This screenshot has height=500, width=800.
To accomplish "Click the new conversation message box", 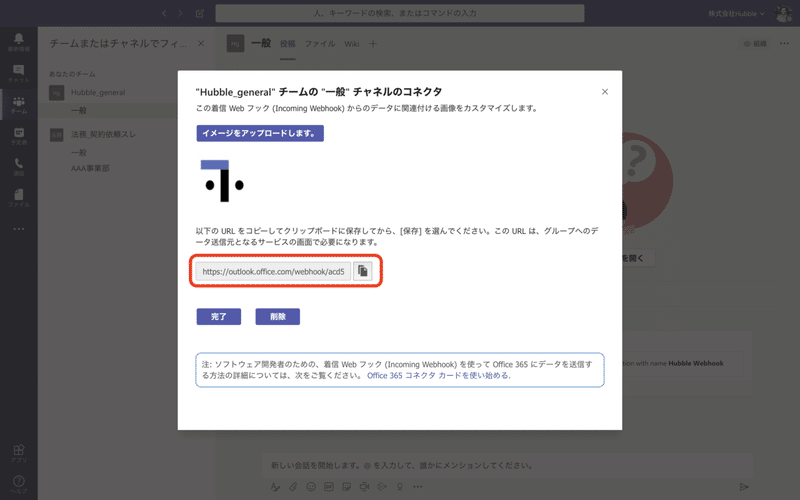I will point(508,465).
